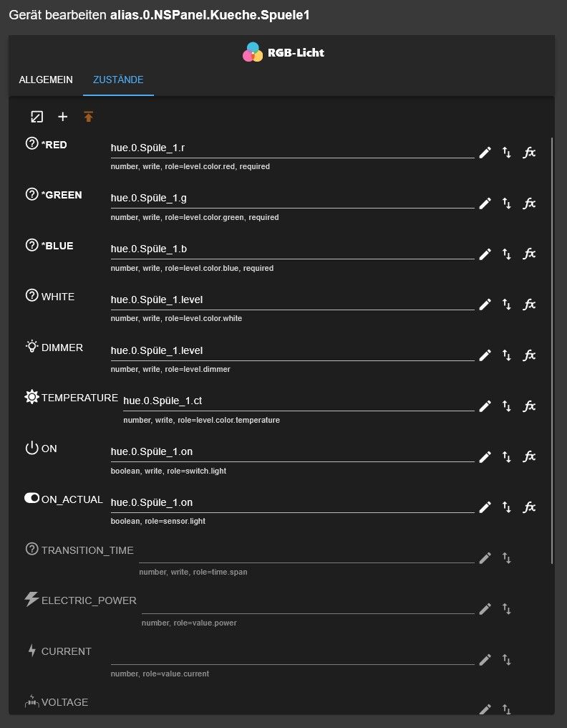Click the square edit icon in toolbar

pyautogui.click(x=37, y=117)
